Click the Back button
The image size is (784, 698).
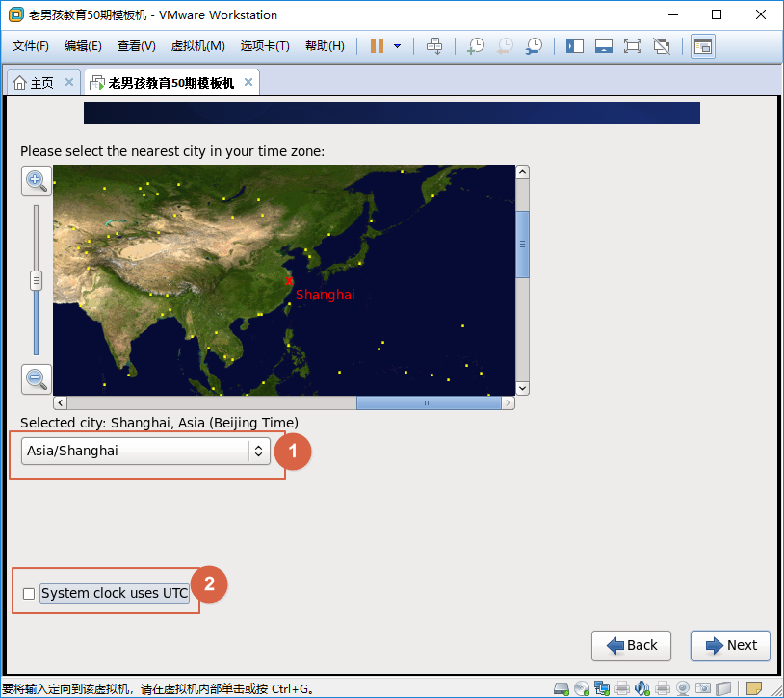click(x=631, y=645)
